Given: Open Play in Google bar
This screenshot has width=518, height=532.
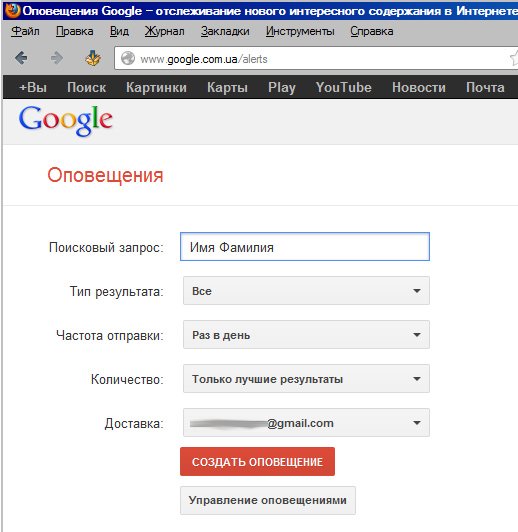Looking at the screenshot, I should pos(282,88).
